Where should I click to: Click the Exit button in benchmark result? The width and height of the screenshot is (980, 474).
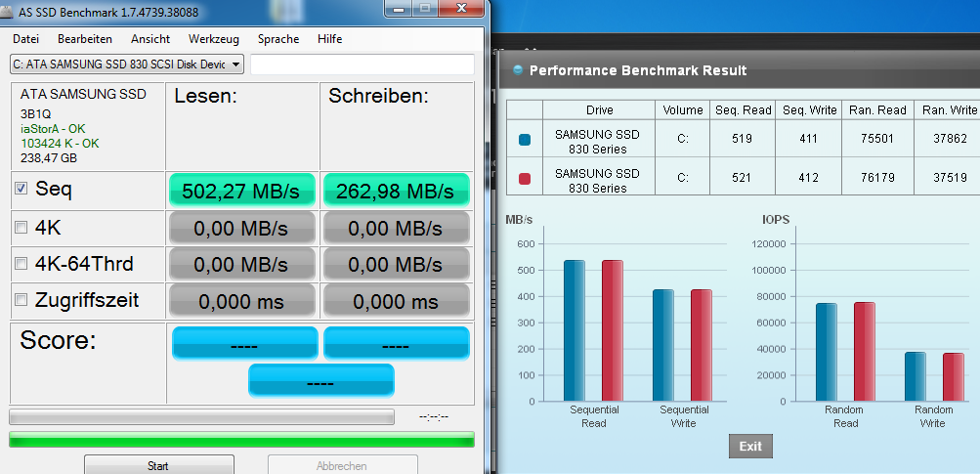pos(750,447)
